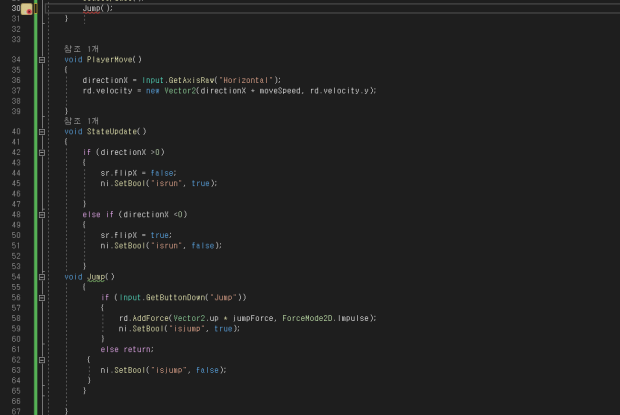
Task: Fold the else if directionX < 0 block
Action: (x=41, y=214)
